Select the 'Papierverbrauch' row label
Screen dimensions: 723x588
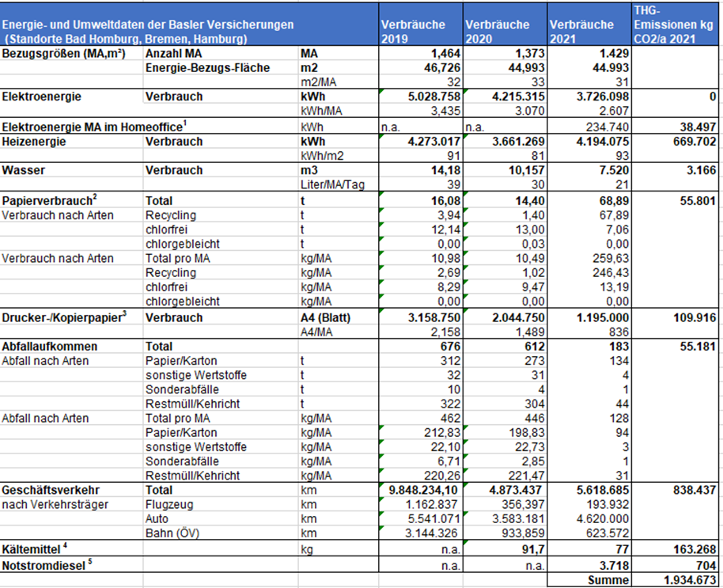pos(49,200)
